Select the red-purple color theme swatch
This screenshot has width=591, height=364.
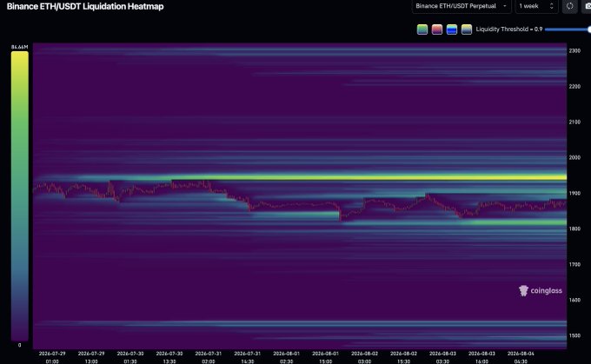click(x=437, y=30)
